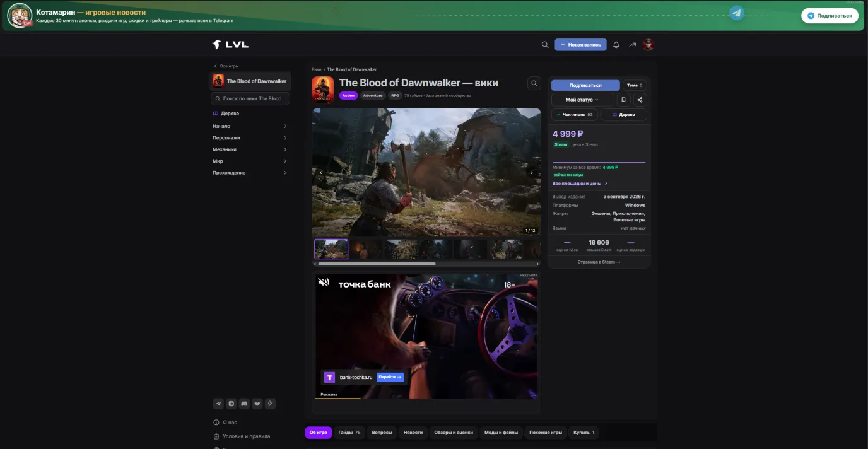
Task: Open the Похожие игры tab
Action: [546, 433]
